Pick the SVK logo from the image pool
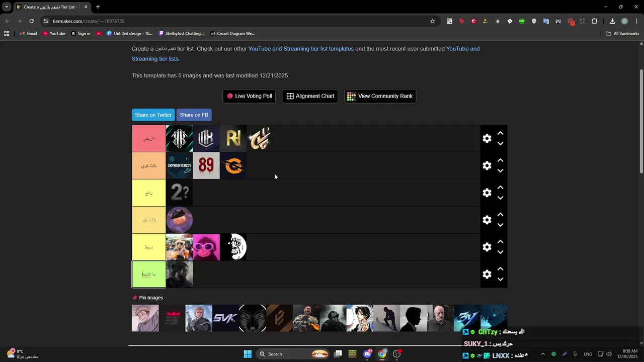This screenshot has width=644, height=362. pyautogui.click(x=225, y=318)
